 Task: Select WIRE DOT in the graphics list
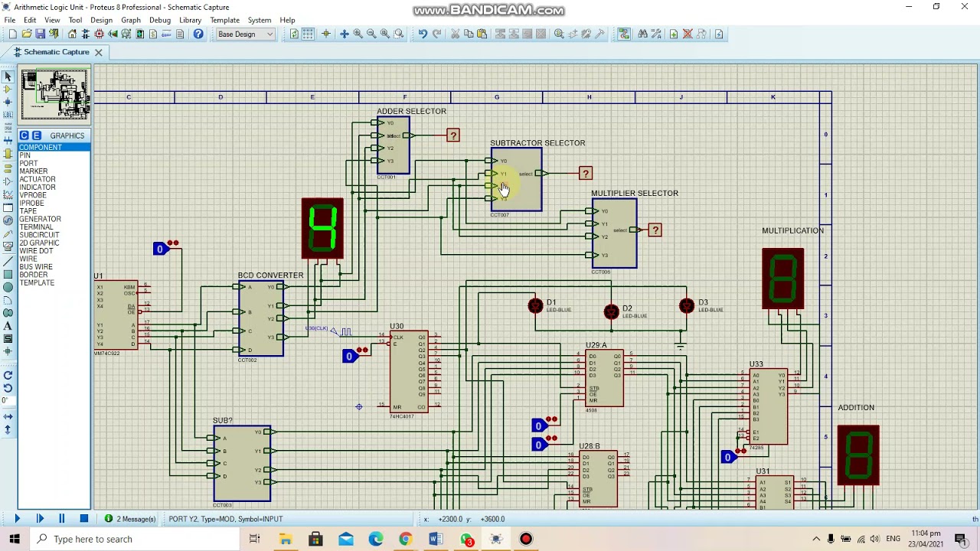point(54,251)
